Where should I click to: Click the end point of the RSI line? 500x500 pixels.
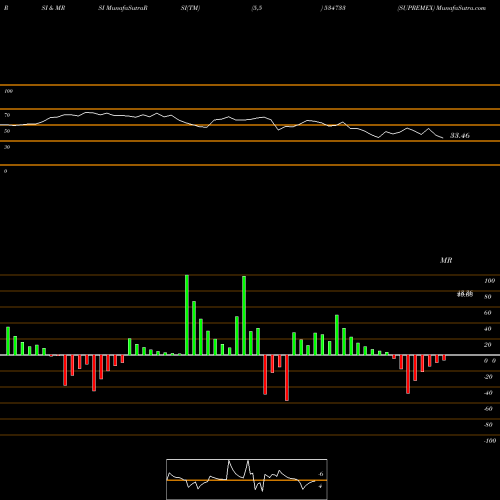(x=443, y=138)
